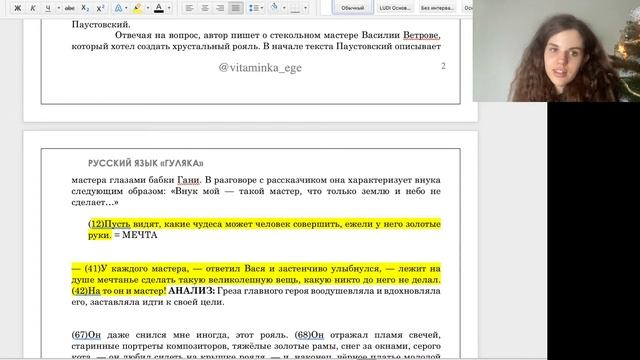640x360 pixels.
Task: Click the bold word АНАЛИЗ:
Action: [x=191, y=291]
